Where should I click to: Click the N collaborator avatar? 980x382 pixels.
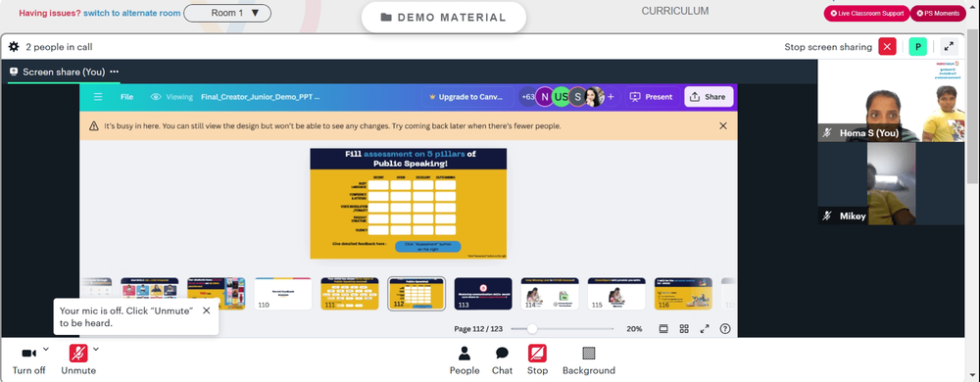544,97
